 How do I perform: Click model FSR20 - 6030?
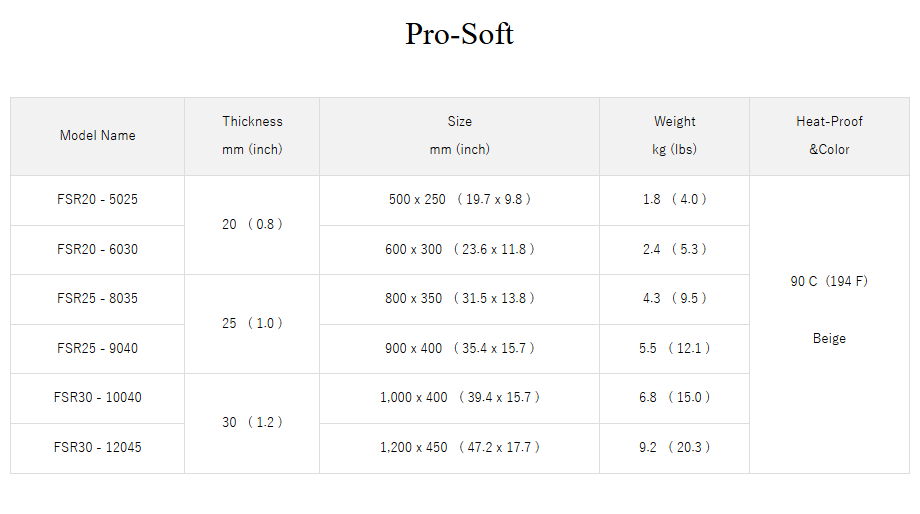click(x=98, y=249)
